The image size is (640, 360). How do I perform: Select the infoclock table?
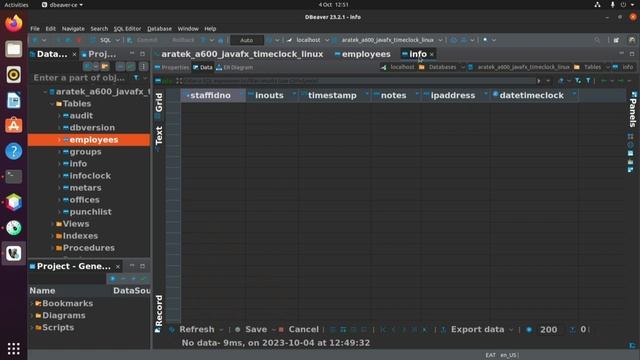coord(90,176)
